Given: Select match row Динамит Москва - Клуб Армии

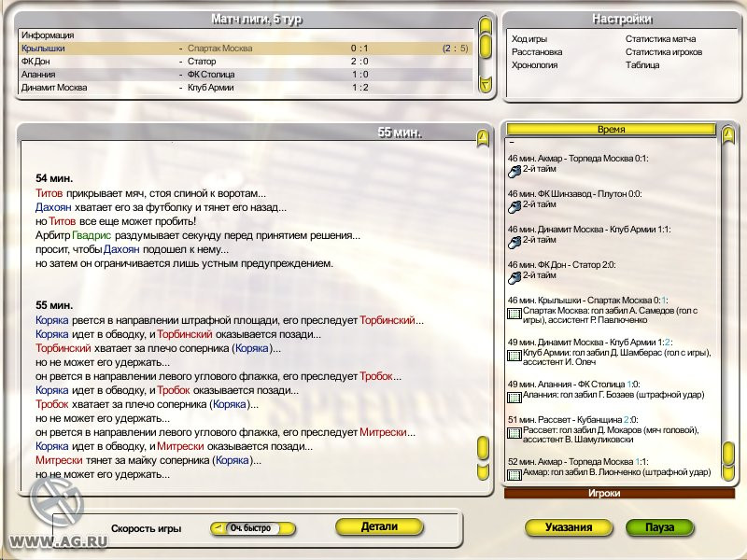Looking at the screenshot, I should pyautogui.click(x=245, y=87).
